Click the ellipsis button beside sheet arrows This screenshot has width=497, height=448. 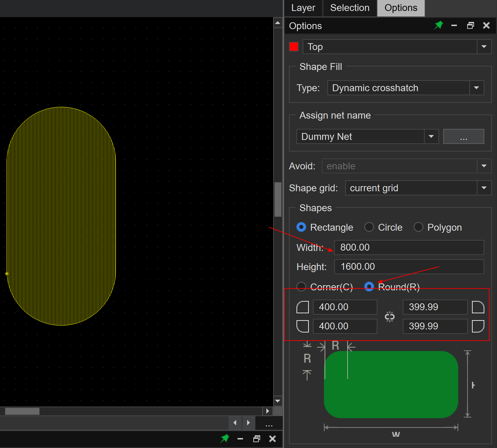(269, 423)
